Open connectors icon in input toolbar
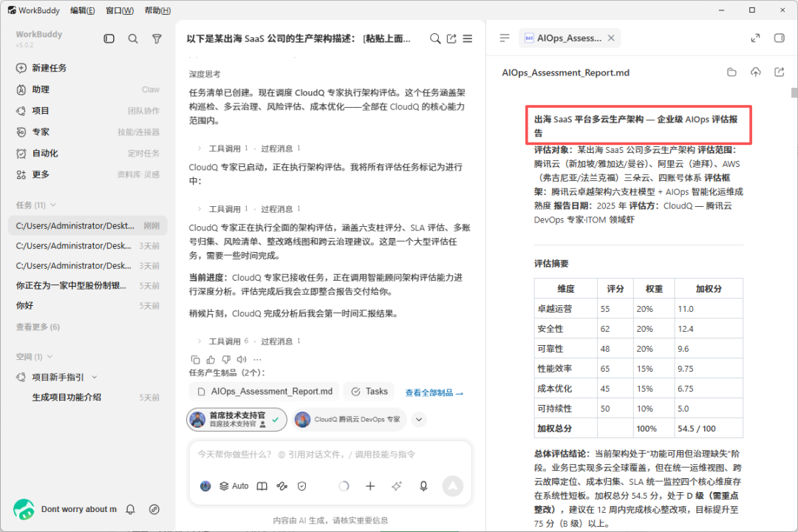Screen dimensions: 798x532 (282, 486)
